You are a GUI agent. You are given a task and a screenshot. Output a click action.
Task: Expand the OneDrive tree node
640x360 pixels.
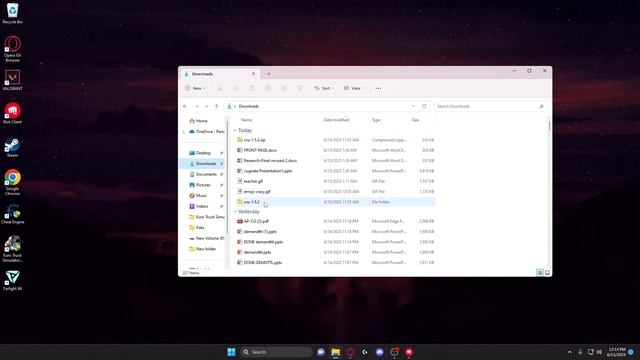tap(183, 132)
